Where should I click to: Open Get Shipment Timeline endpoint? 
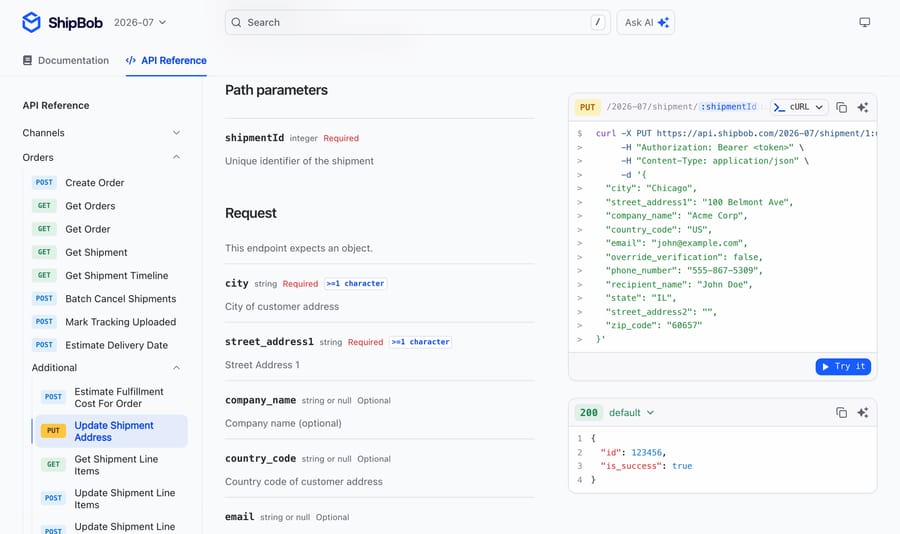pos(109,276)
